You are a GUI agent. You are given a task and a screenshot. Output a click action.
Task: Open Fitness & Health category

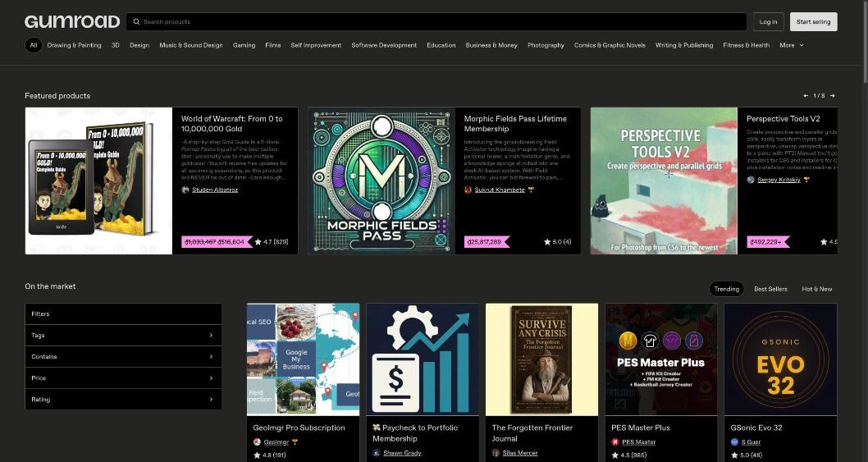click(x=747, y=45)
